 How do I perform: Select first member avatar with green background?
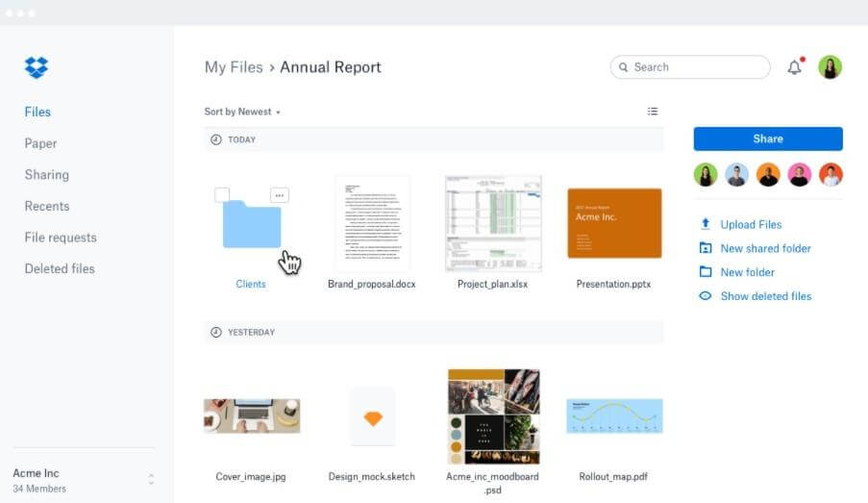pos(706,174)
